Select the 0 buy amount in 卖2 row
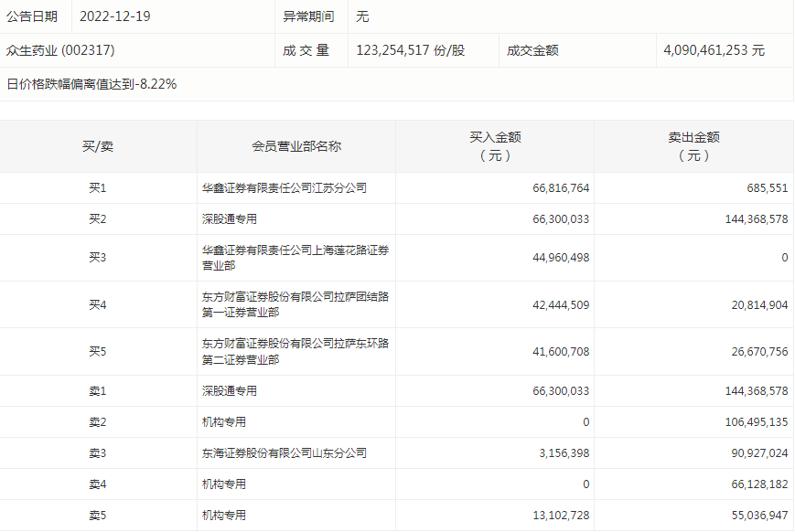Viewport: 795px width, 532px height. pos(586,421)
